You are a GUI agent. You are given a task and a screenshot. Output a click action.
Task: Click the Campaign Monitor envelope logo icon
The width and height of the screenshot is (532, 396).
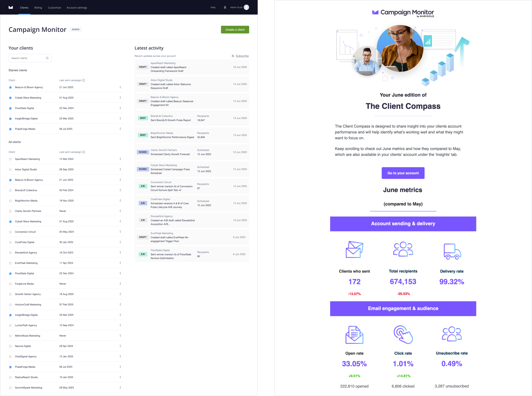pos(11,7)
